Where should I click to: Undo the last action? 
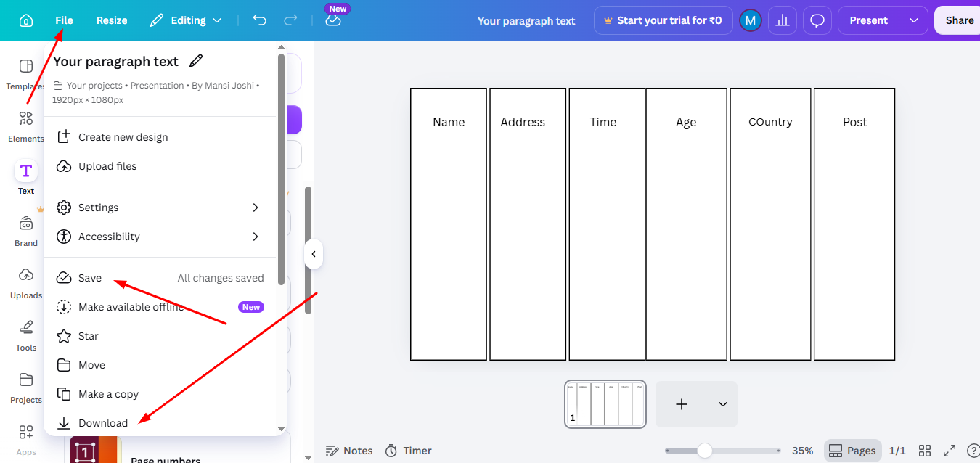tap(259, 20)
